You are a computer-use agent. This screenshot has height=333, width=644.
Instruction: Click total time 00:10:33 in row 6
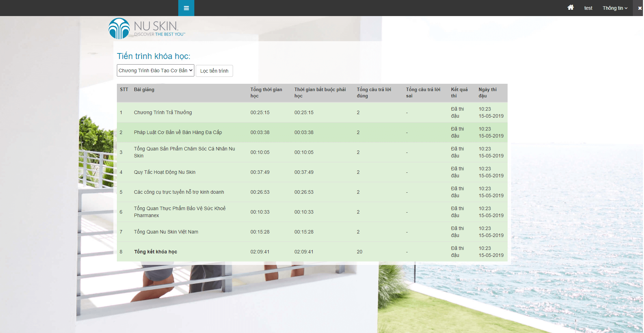pos(260,212)
